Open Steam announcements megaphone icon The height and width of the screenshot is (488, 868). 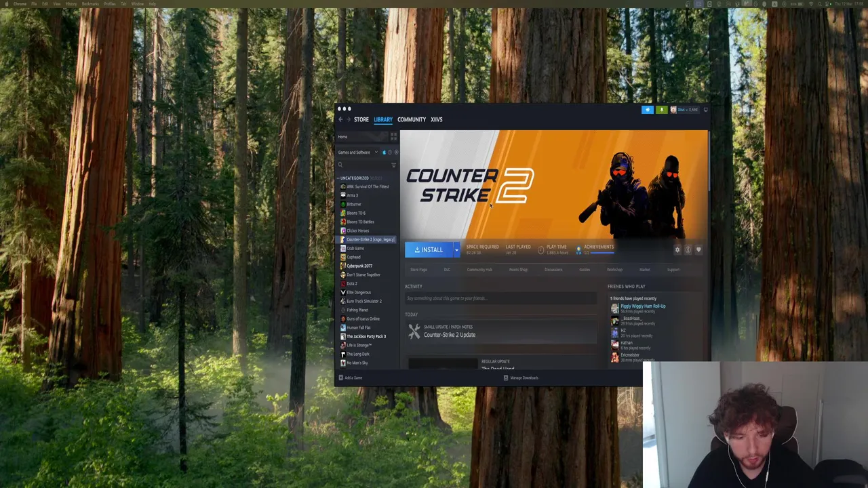pyautogui.click(x=647, y=110)
